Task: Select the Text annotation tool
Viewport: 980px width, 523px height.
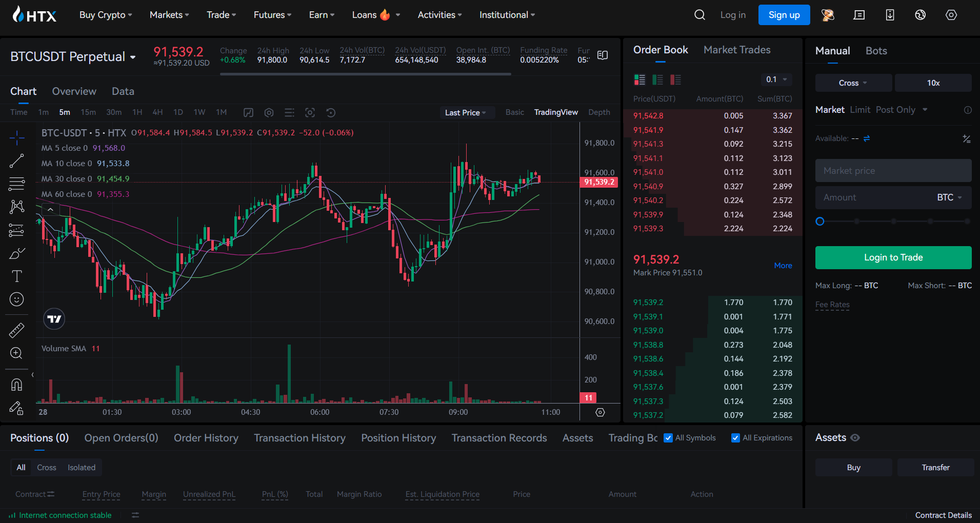Action: pos(16,276)
